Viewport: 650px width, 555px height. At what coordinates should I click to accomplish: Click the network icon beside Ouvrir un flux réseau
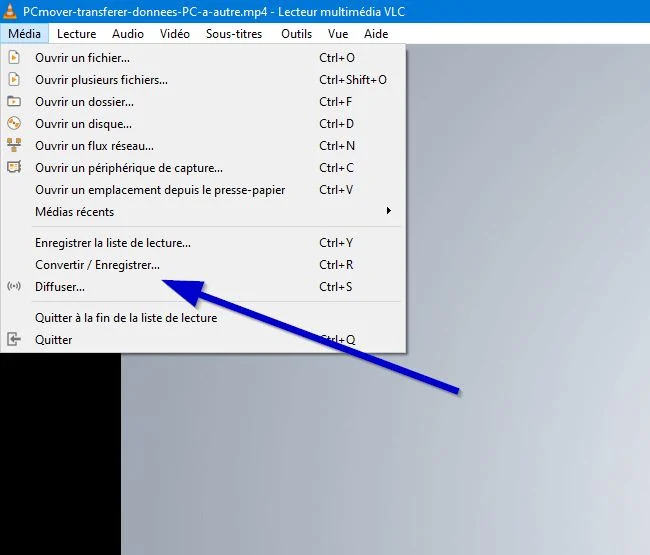(x=14, y=145)
